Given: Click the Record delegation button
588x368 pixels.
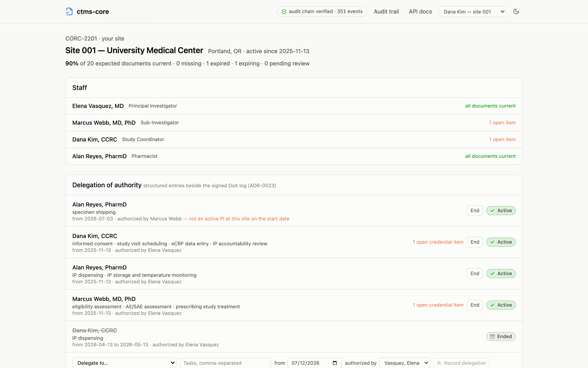Looking at the screenshot, I should click(x=461, y=363).
